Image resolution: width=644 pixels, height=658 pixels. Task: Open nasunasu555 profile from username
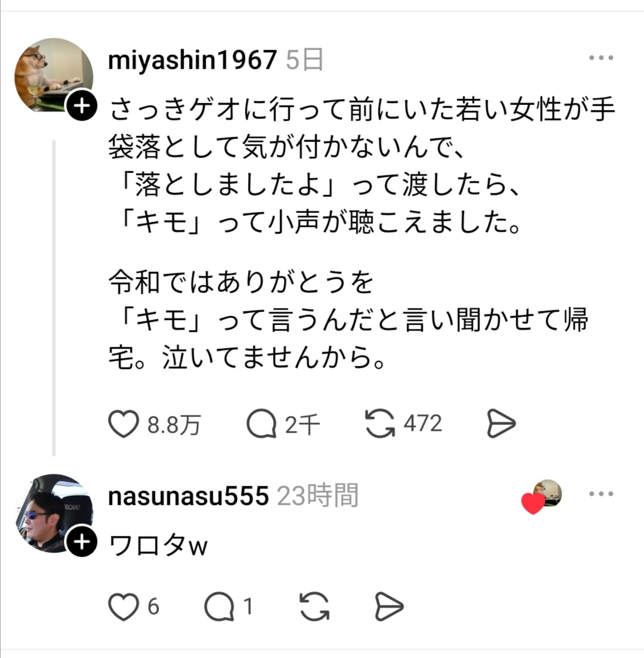(188, 496)
